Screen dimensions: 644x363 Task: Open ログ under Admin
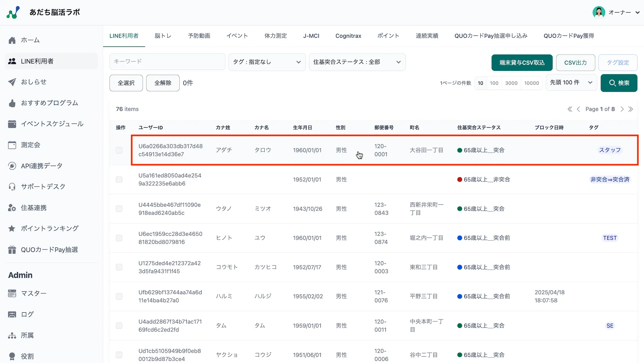tap(27, 314)
